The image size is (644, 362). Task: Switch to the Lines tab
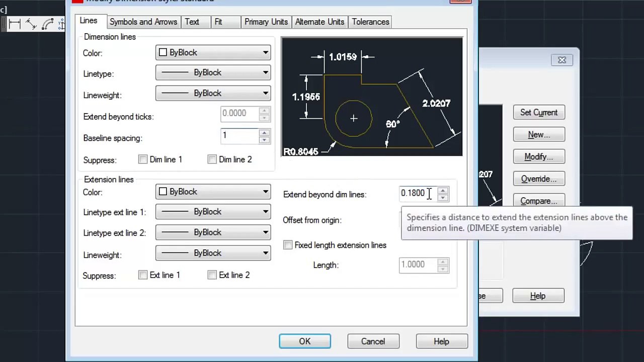click(88, 21)
